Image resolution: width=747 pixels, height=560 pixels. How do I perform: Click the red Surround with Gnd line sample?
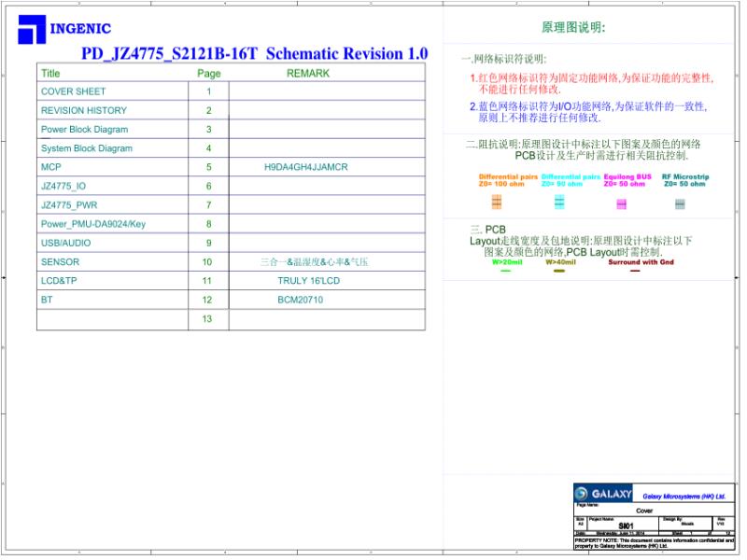(x=635, y=271)
